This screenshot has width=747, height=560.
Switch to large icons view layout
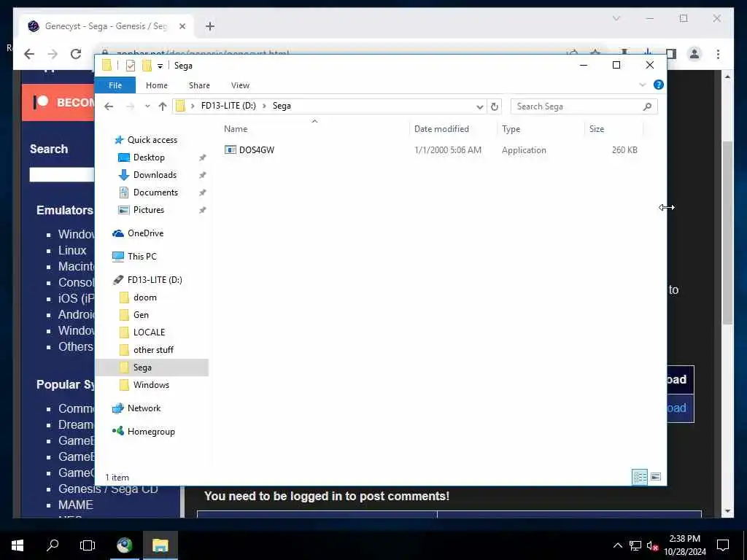[x=656, y=477]
